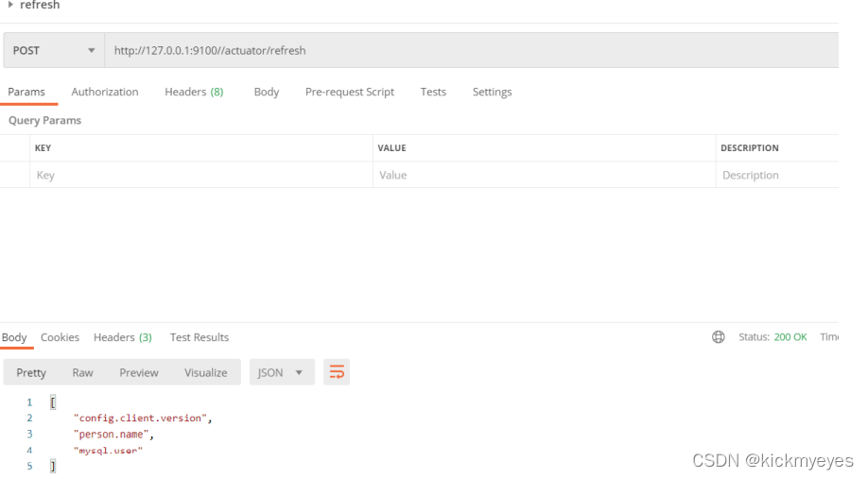Click the "config.client.version" response line
Image resolution: width=868 pixels, height=479 pixels.
143,419
